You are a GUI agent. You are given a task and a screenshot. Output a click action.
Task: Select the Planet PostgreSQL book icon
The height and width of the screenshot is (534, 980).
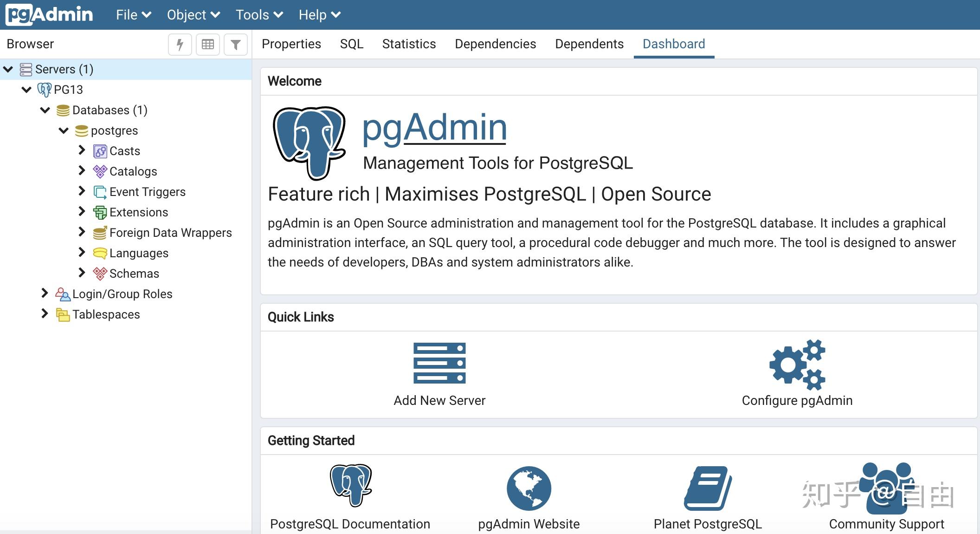tap(707, 488)
